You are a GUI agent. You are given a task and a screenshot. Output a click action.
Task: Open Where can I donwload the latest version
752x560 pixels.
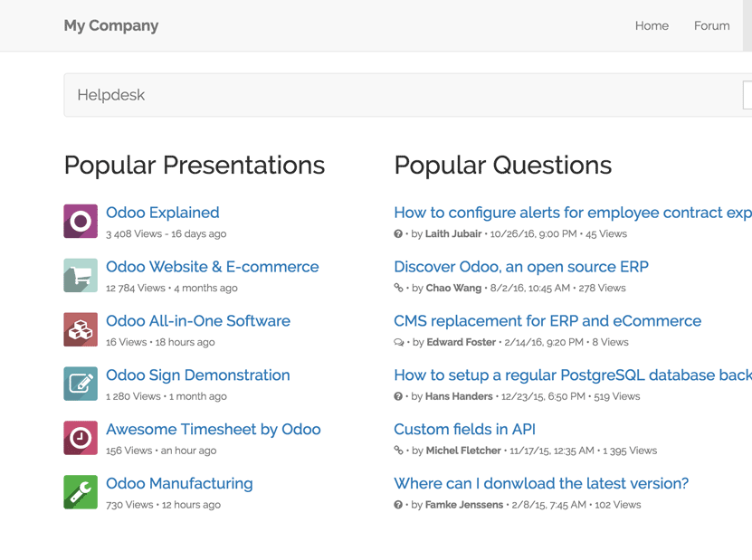(x=541, y=483)
